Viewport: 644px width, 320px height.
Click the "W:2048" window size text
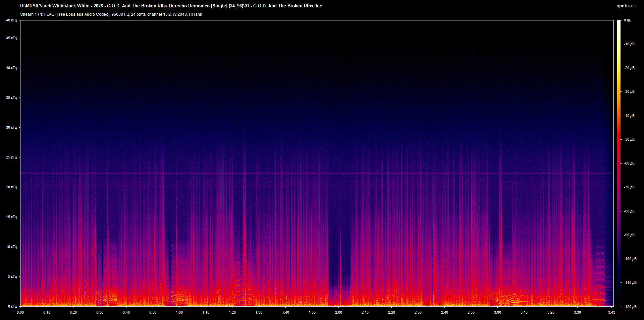coord(180,14)
